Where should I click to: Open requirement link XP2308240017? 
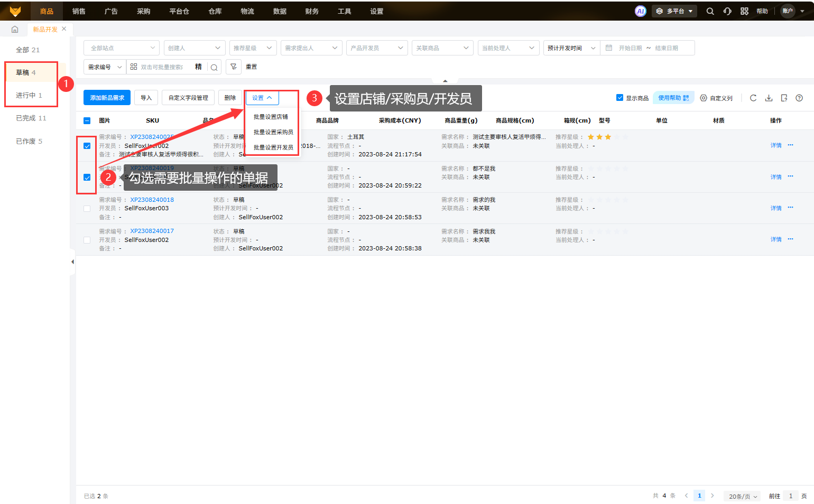(152, 231)
